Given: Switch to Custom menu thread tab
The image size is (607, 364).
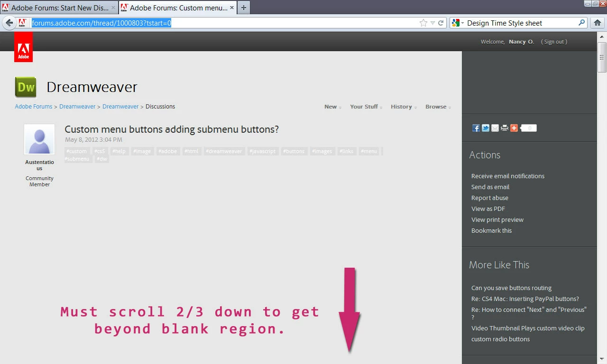Looking at the screenshot, I should 178,8.
